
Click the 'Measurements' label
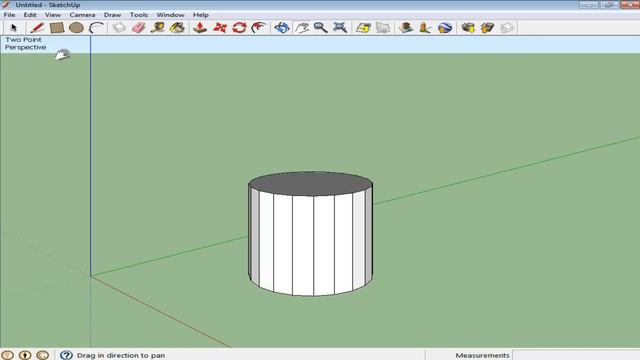coord(482,356)
